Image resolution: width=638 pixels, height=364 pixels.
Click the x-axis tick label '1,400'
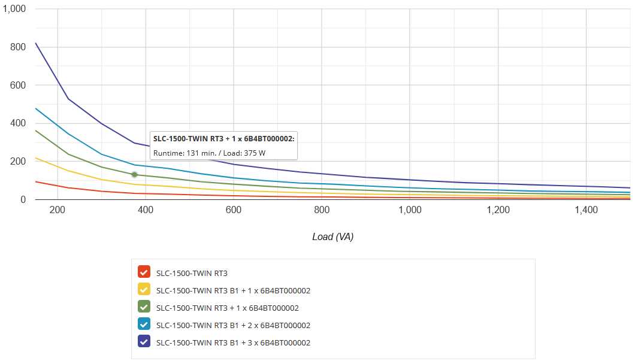tap(586, 210)
